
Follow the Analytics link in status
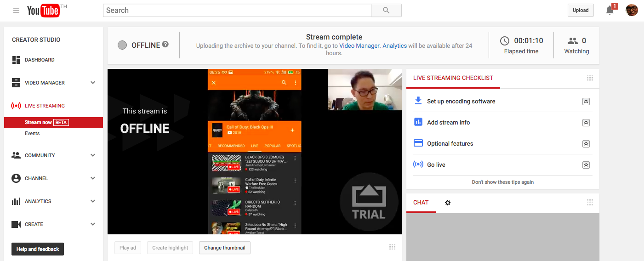coord(395,46)
